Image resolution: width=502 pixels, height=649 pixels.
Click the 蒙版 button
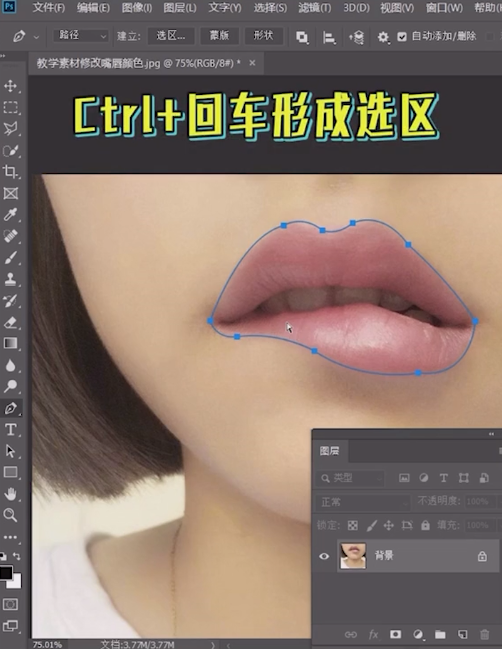[219, 36]
